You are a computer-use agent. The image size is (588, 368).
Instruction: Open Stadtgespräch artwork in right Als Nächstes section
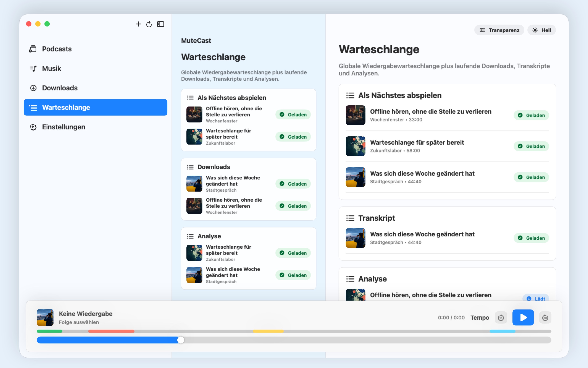tap(355, 177)
